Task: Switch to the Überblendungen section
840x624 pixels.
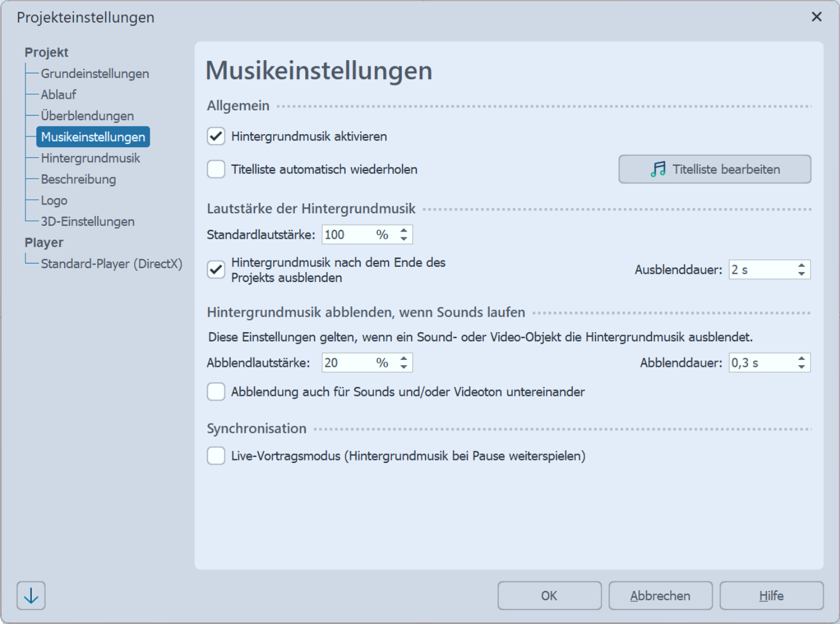Action: coord(87,116)
